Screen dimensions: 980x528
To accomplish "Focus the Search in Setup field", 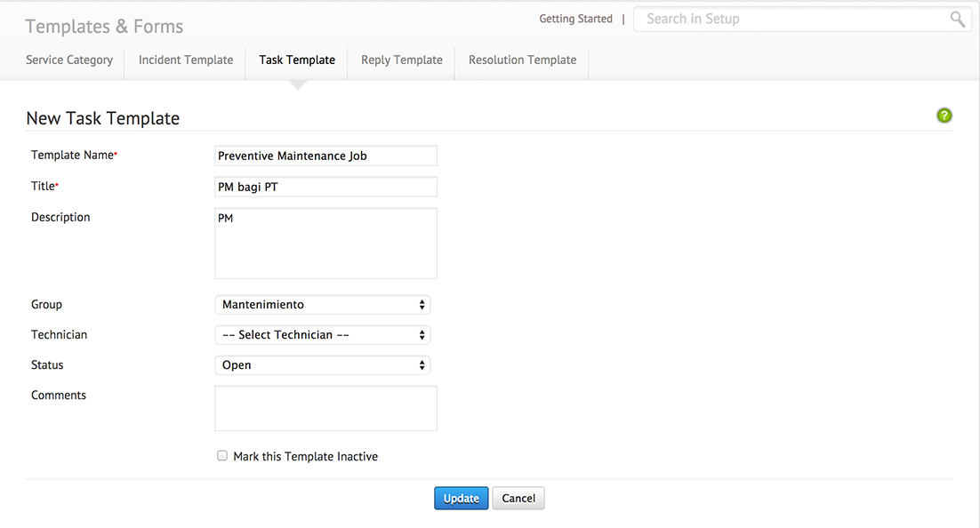I will click(791, 20).
